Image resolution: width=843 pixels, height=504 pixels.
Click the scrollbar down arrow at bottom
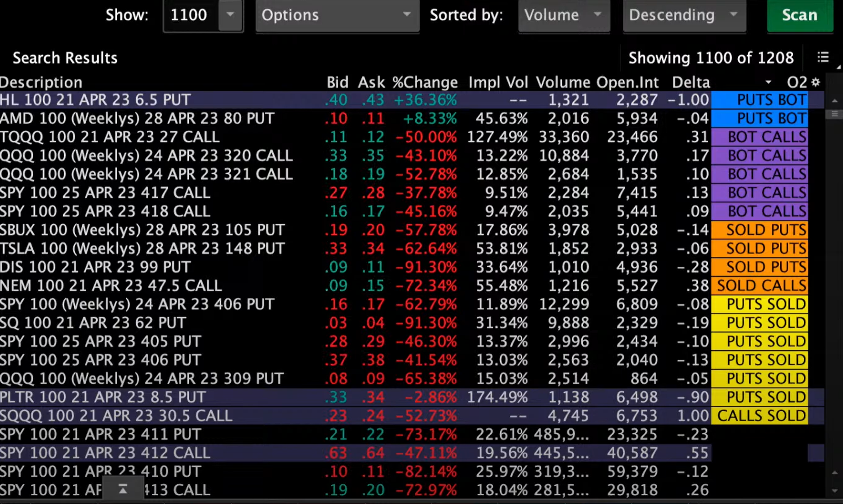click(x=835, y=491)
